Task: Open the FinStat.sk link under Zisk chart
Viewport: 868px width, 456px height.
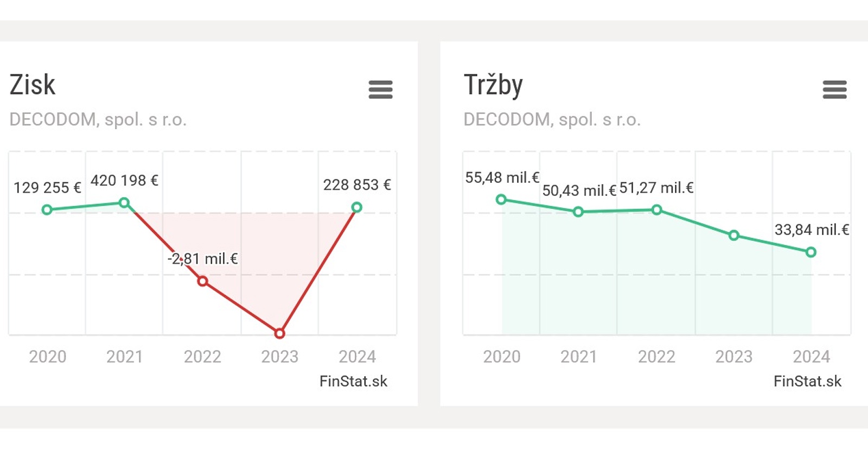Action: click(353, 381)
